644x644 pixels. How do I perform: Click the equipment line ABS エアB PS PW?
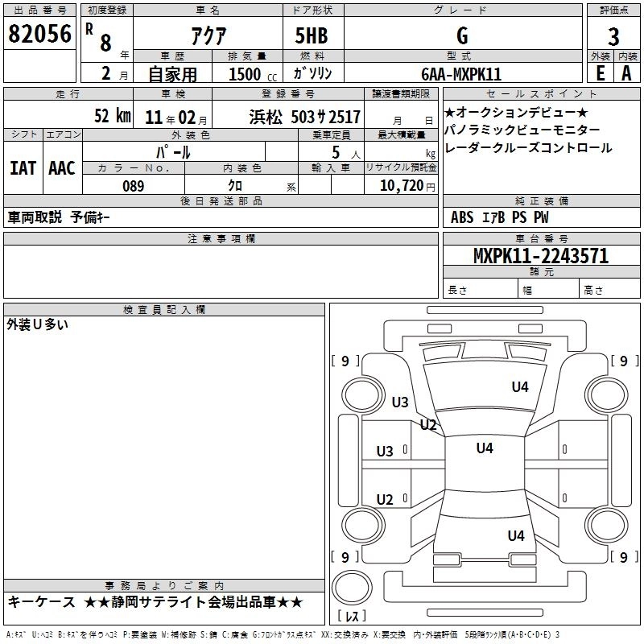tap(499, 217)
